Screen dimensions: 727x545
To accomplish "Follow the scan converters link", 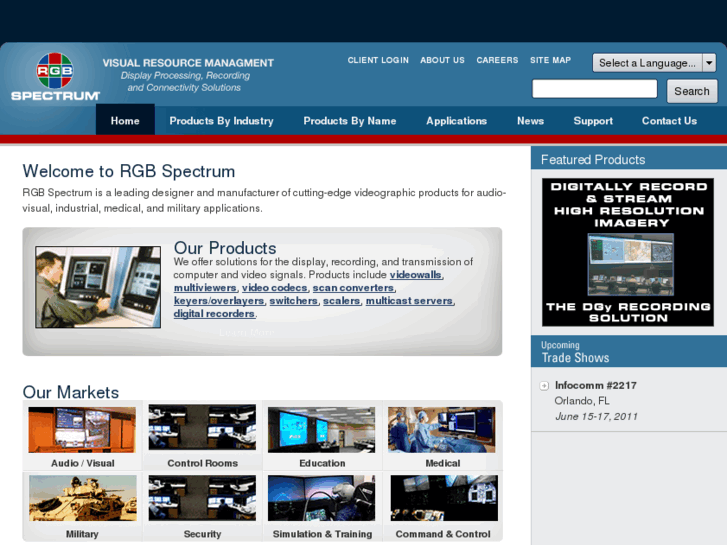I will tap(353, 288).
